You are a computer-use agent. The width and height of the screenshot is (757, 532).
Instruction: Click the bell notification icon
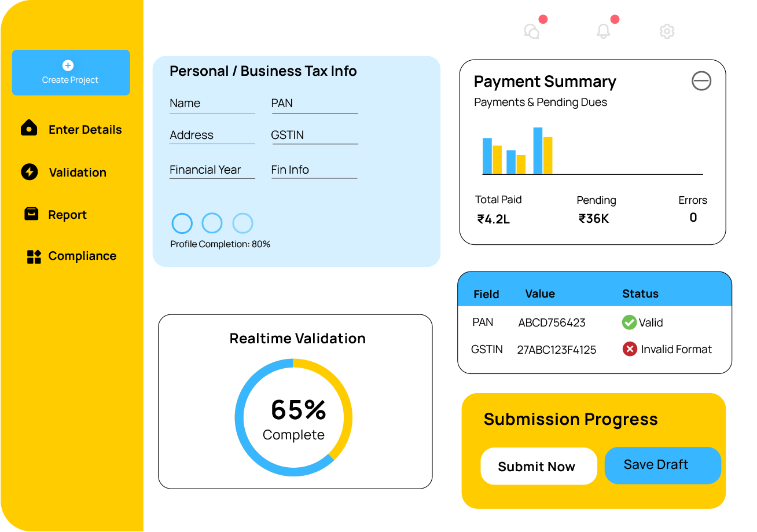[x=604, y=32]
